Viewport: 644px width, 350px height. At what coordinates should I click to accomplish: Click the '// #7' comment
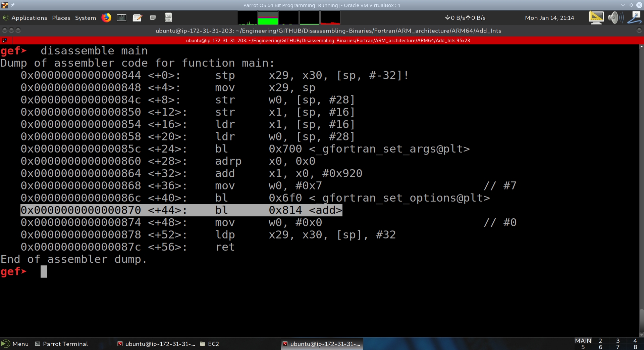pyautogui.click(x=500, y=186)
